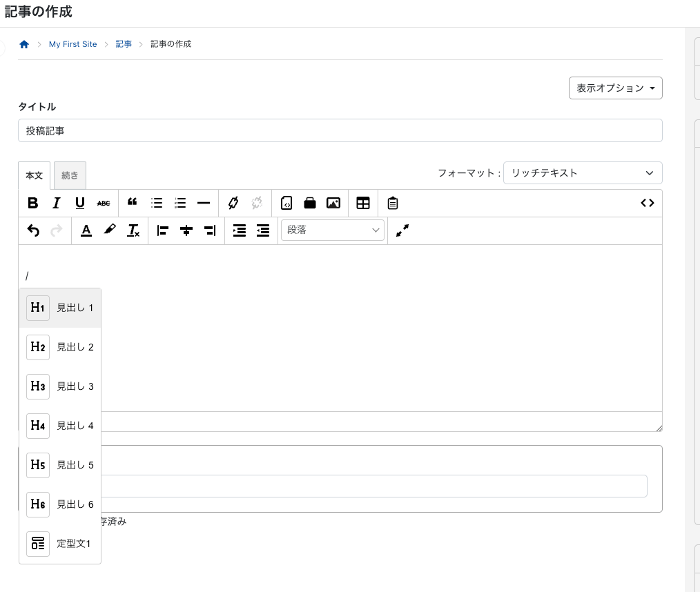Image resolution: width=700 pixels, height=592 pixels.
Task: Choose 見出し 3 from the slash menu
Action: click(x=60, y=386)
